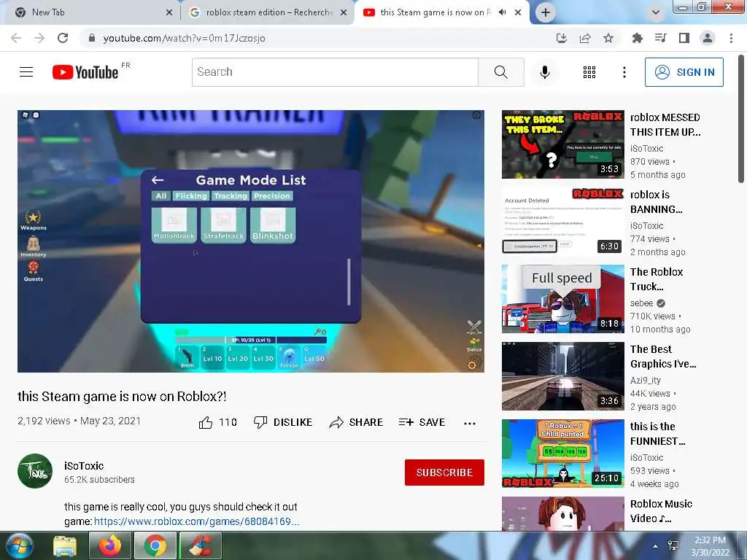This screenshot has height=560, width=747.
Task: Search with your voice microphone
Action: [x=545, y=72]
